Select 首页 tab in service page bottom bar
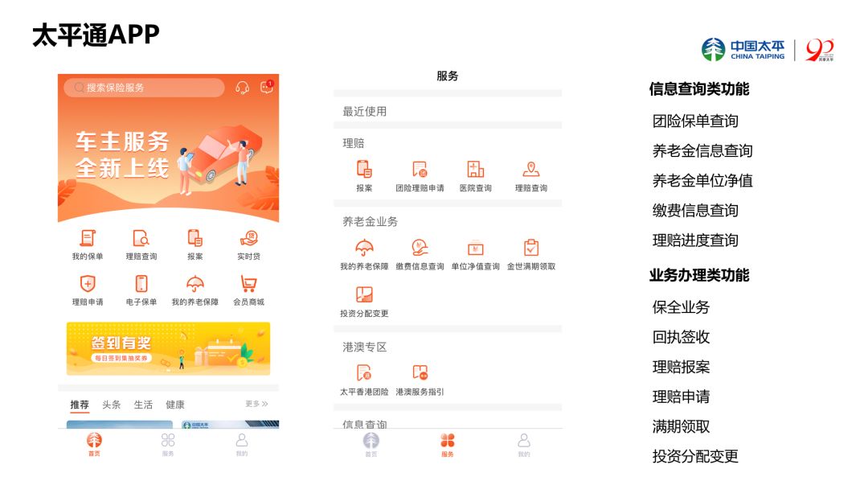 tap(371, 445)
